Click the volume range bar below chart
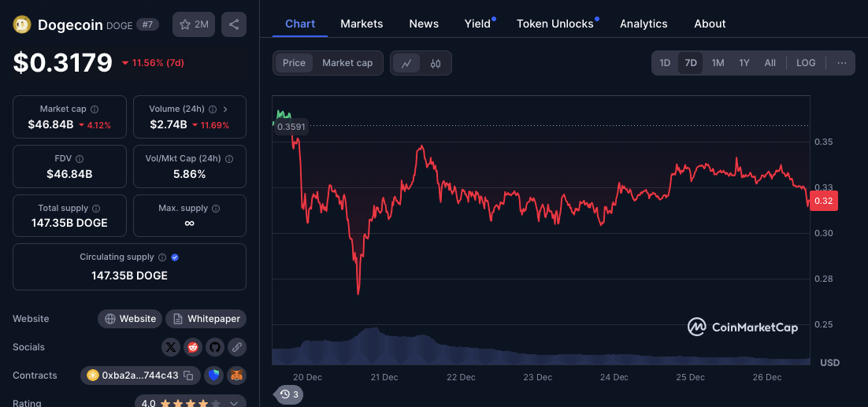 point(540,349)
